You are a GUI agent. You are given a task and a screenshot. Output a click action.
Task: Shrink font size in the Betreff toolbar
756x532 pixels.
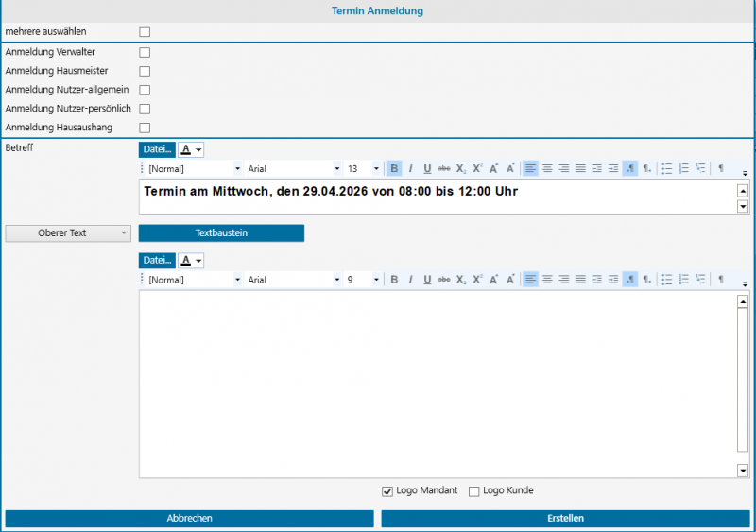pyautogui.click(x=510, y=168)
